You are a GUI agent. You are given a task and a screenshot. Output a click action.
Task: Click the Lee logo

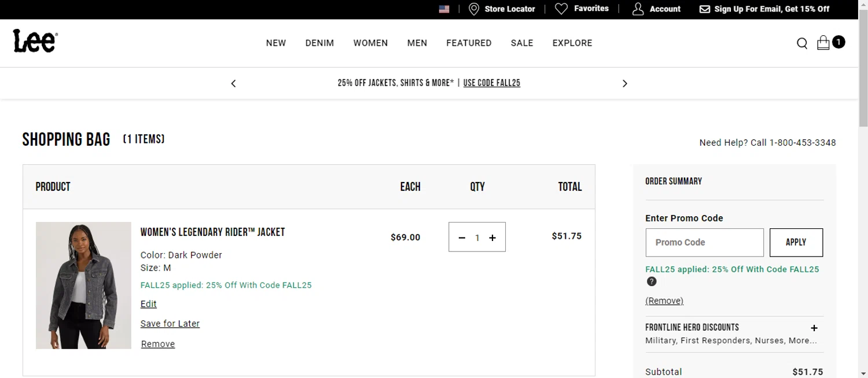click(x=35, y=42)
